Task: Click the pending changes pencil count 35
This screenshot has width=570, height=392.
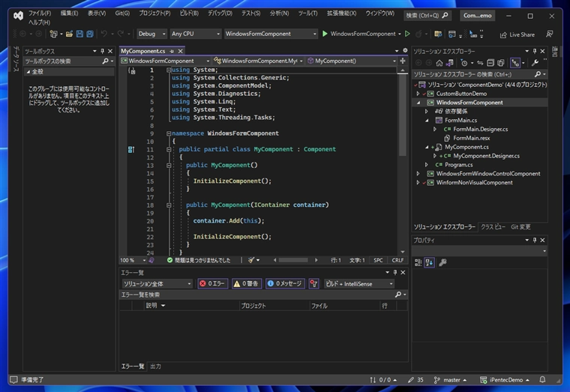Action: 415,380
